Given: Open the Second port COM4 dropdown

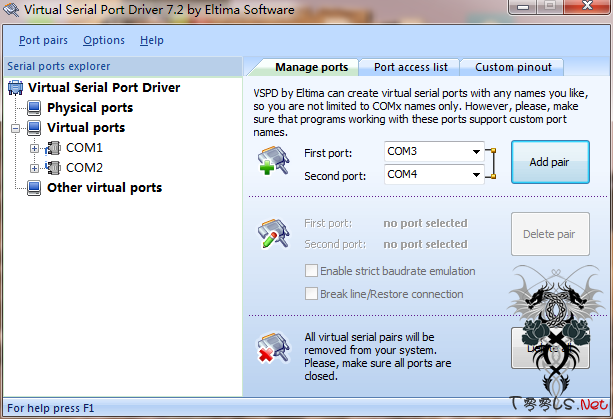Looking at the screenshot, I should tap(476, 175).
